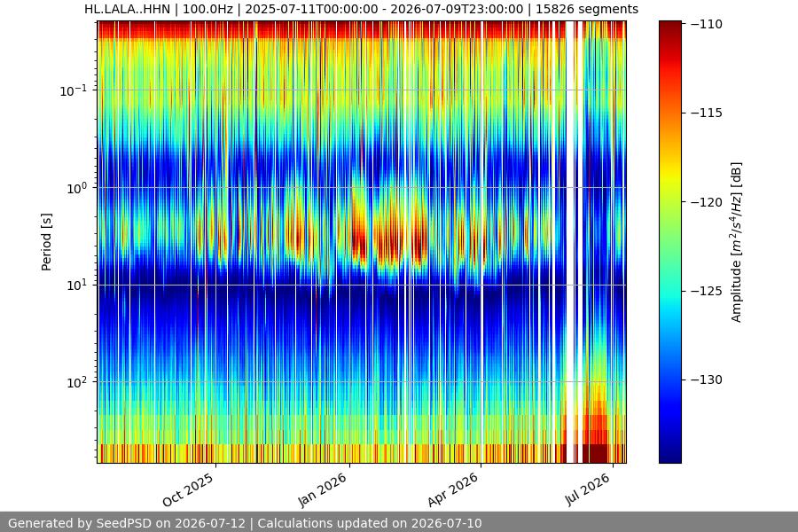
Task: Click the 'Jul 2026' x-axis label
Action: point(587,489)
